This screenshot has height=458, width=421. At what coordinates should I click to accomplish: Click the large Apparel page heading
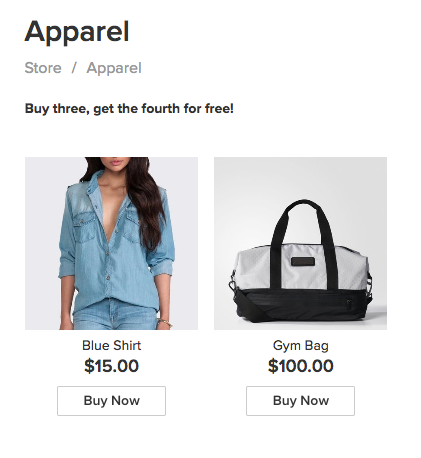pos(77,32)
